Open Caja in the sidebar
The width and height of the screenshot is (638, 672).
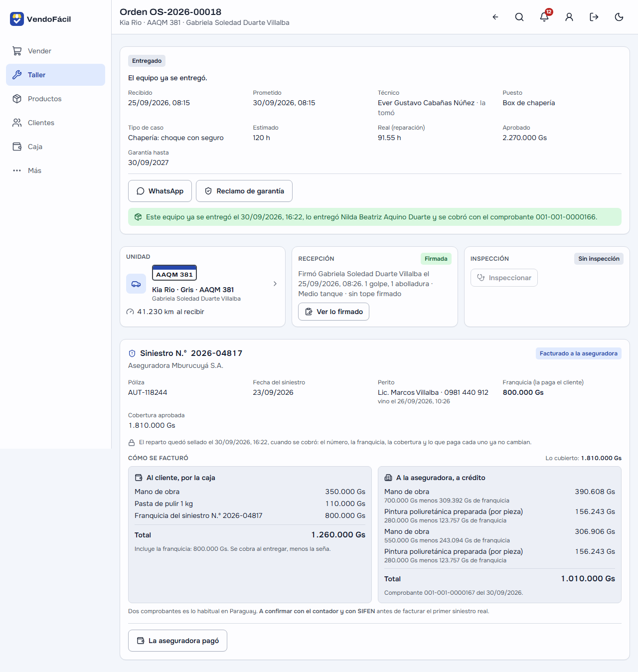pos(55,147)
